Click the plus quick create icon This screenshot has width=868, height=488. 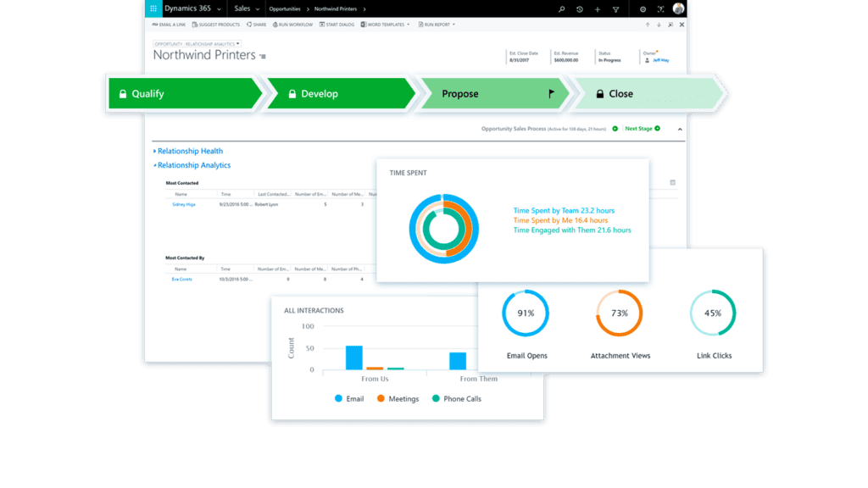(x=598, y=9)
